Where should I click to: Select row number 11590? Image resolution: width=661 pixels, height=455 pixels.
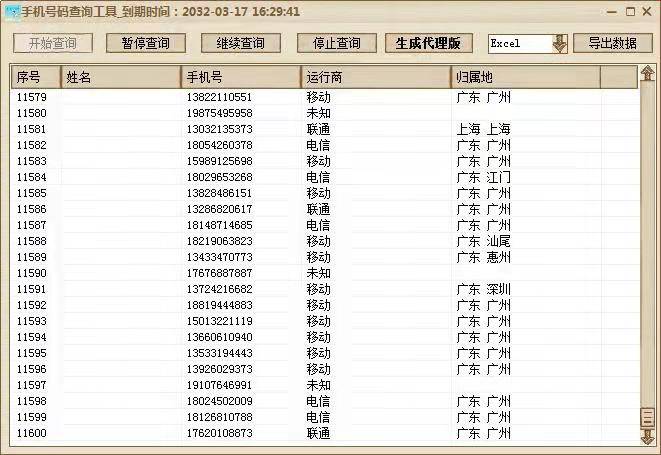click(x=32, y=274)
